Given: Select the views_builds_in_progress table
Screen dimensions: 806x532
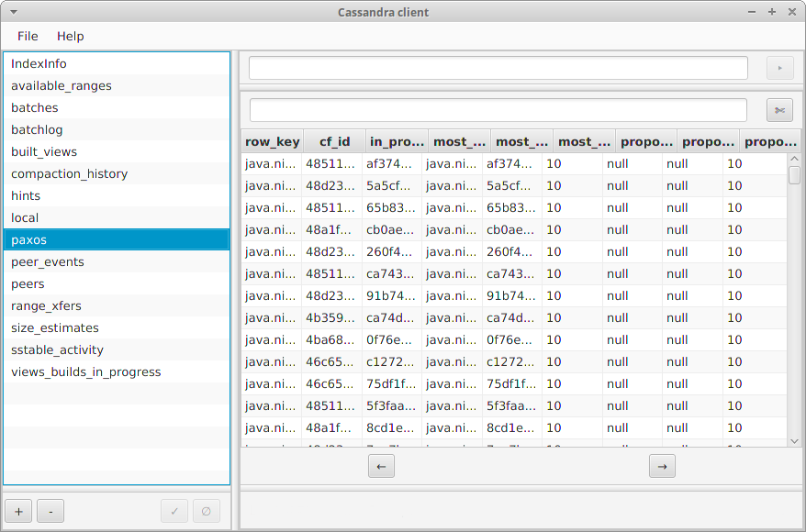Looking at the screenshot, I should pyautogui.click(x=117, y=372).
